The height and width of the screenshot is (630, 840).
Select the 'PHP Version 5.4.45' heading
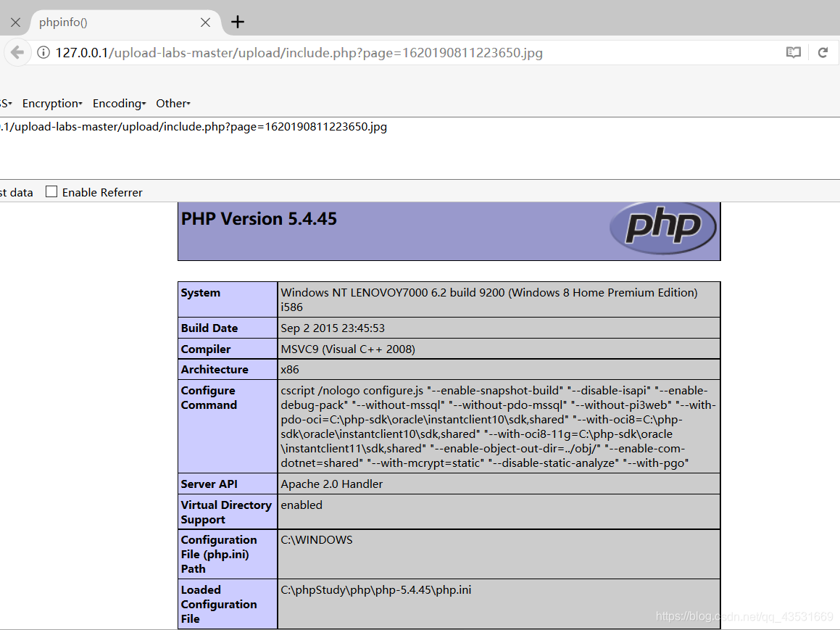pos(259,218)
